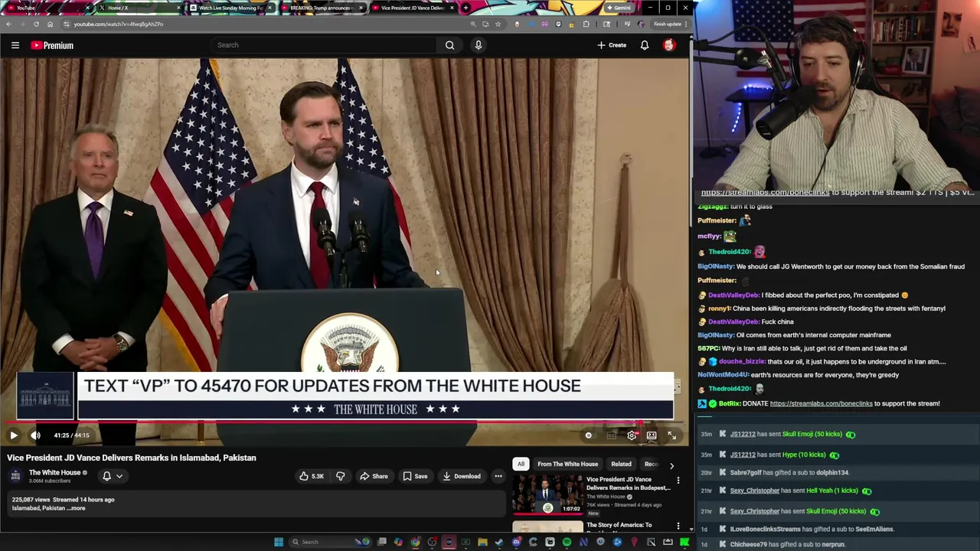Reload the current page
This screenshot has height=551, width=980.
(x=36, y=24)
